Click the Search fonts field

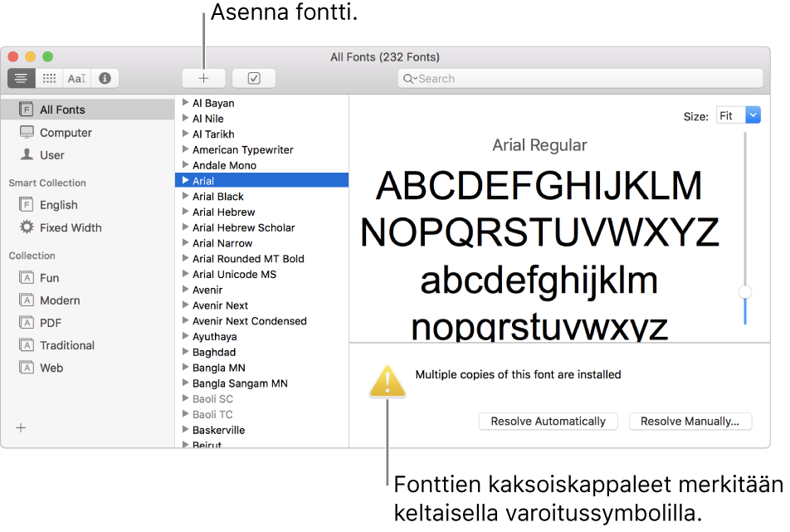(x=580, y=79)
